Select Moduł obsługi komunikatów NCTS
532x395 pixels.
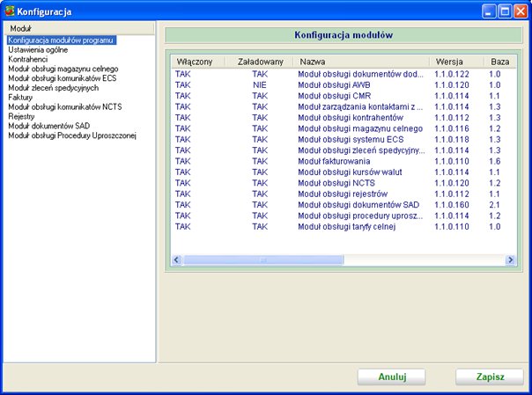[x=65, y=106]
